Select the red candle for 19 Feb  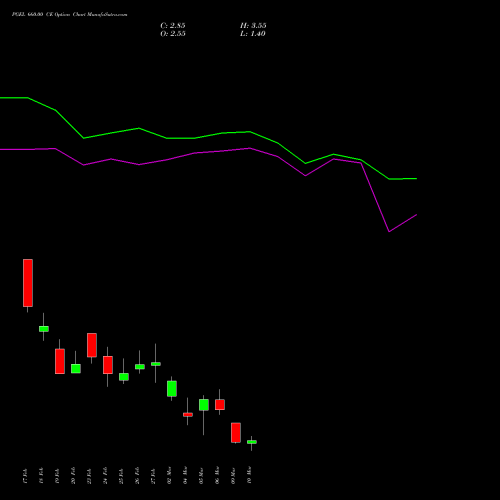(60, 361)
